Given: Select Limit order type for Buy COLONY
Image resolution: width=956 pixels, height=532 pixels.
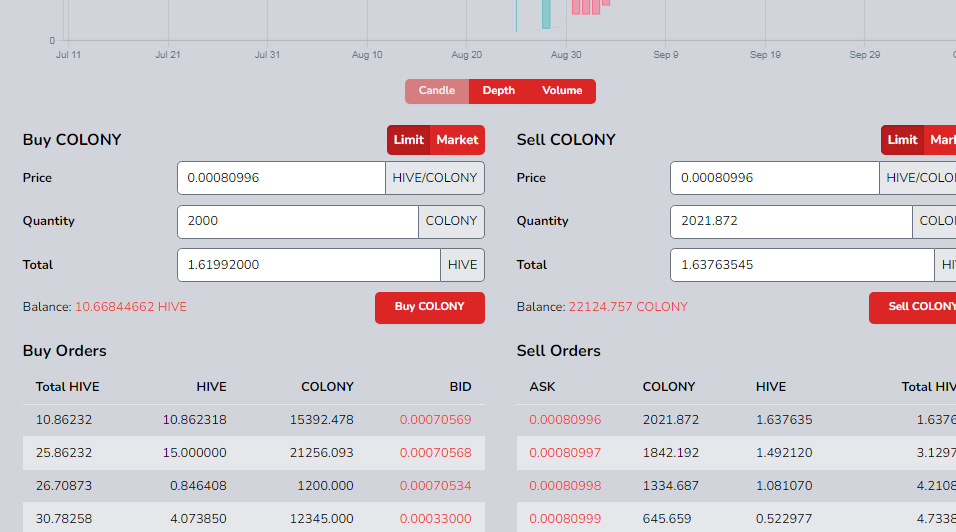Looking at the screenshot, I should [408, 140].
